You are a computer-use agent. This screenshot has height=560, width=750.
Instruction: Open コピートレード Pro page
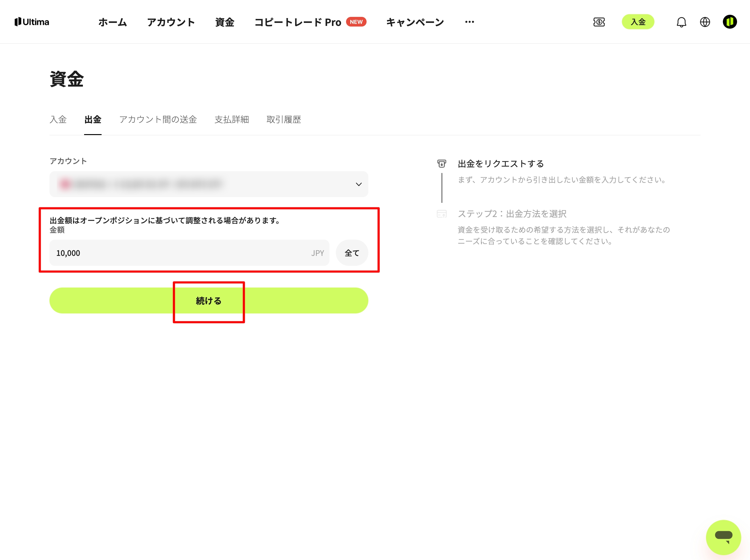pos(298,22)
